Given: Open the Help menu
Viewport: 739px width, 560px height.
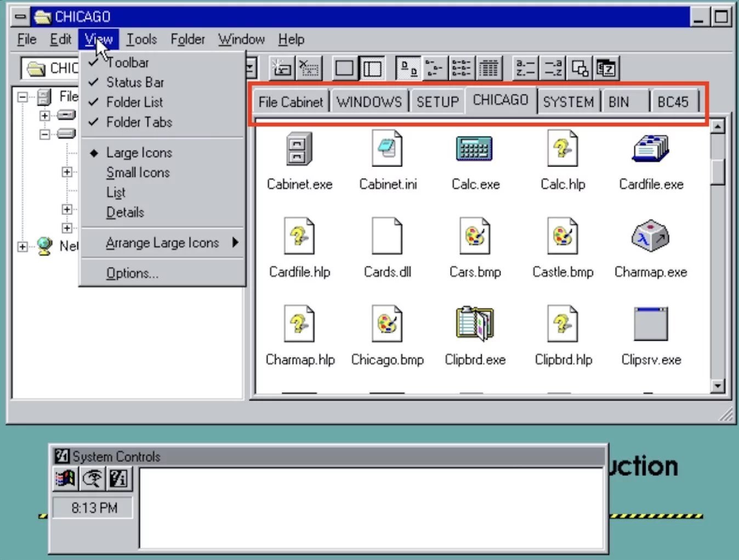Looking at the screenshot, I should pos(291,39).
